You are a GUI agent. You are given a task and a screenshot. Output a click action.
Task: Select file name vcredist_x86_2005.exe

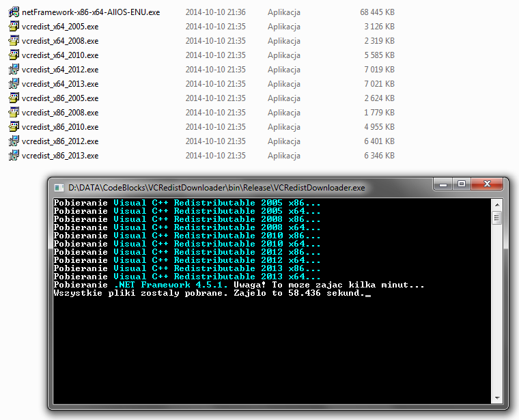point(60,98)
